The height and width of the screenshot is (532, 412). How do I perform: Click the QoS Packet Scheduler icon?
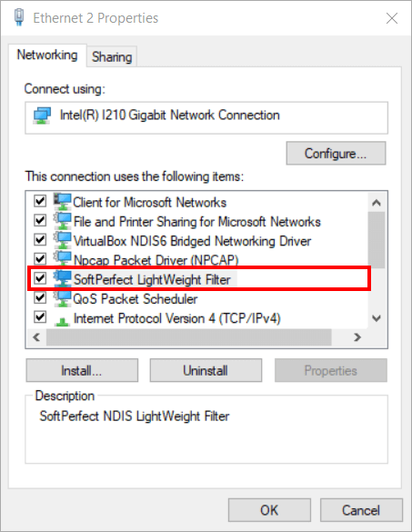pyautogui.click(x=63, y=298)
